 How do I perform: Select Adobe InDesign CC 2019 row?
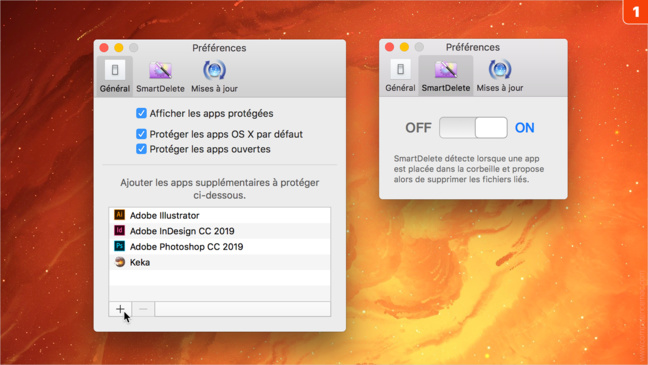pyautogui.click(x=219, y=231)
